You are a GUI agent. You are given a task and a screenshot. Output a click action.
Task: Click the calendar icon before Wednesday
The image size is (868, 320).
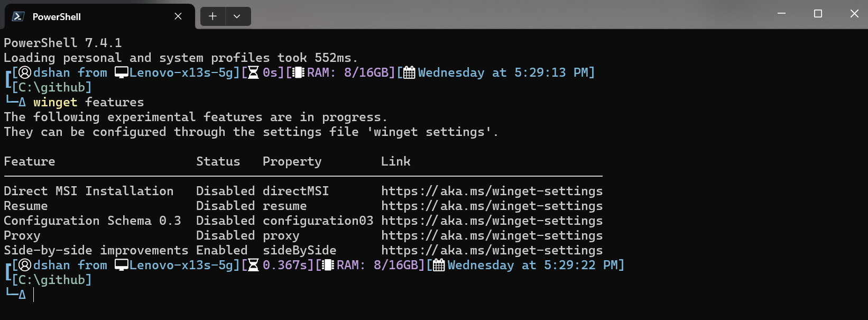409,72
